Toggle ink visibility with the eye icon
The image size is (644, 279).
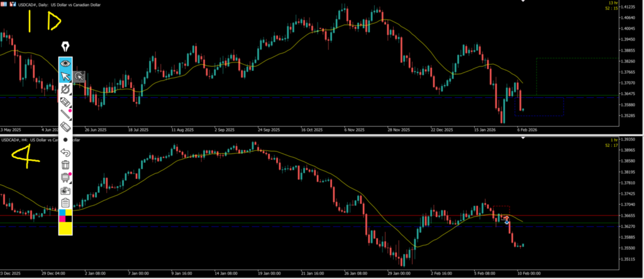[x=65, y=63]
